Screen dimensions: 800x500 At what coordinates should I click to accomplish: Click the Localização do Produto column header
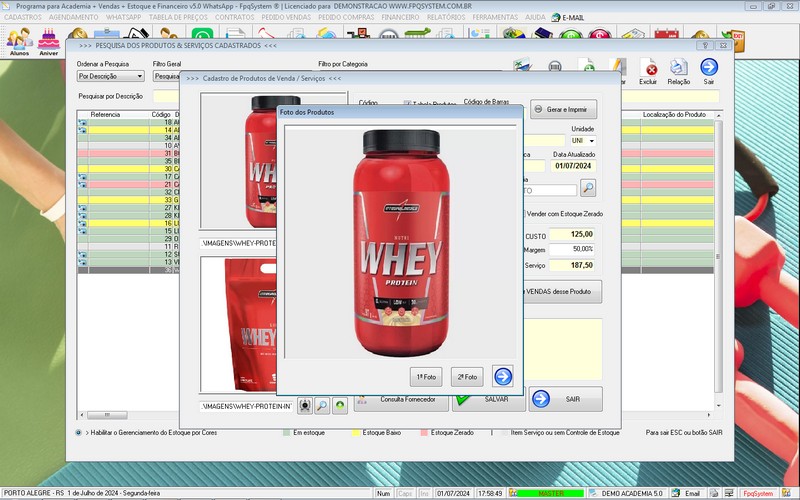674,114
